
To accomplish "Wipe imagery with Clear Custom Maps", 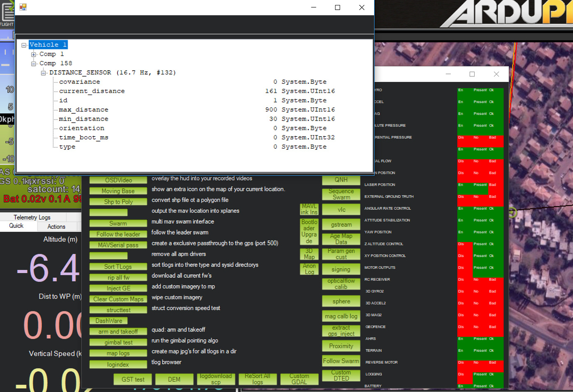I will pos(118,299).
